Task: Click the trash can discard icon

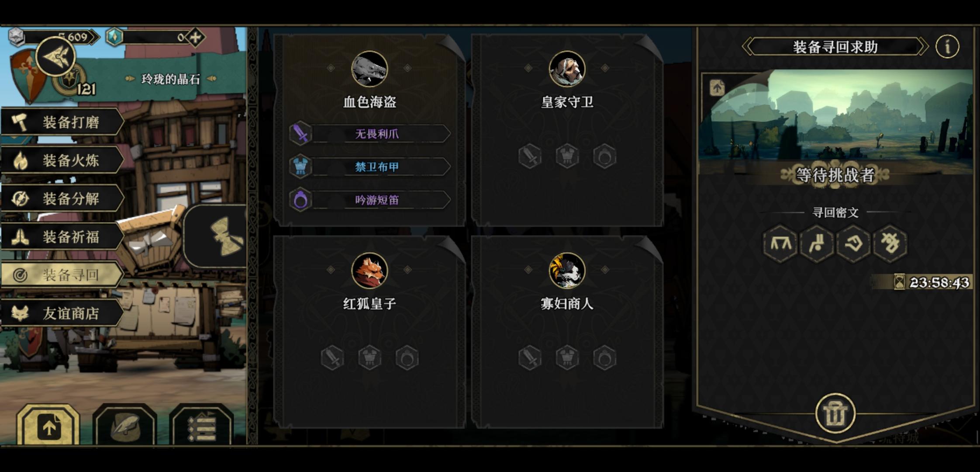Action: pyautogui.click(x=835, y=413)
